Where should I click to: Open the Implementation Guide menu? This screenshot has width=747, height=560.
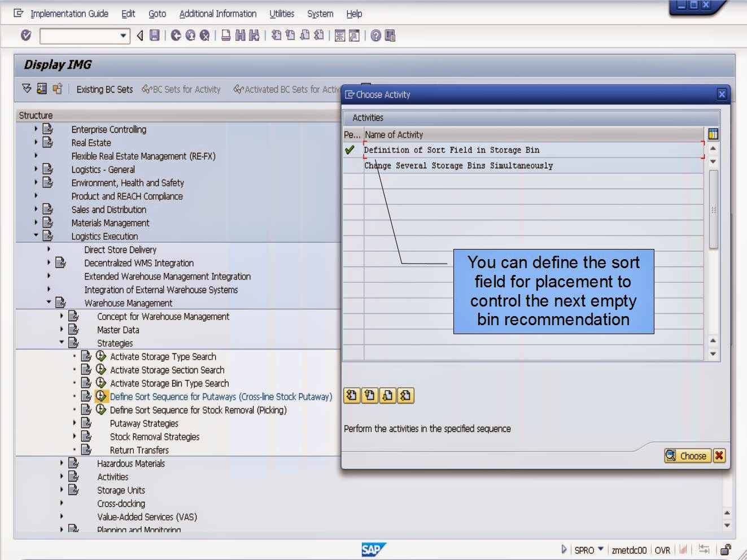pyautogui.click(x=69, y=14)
